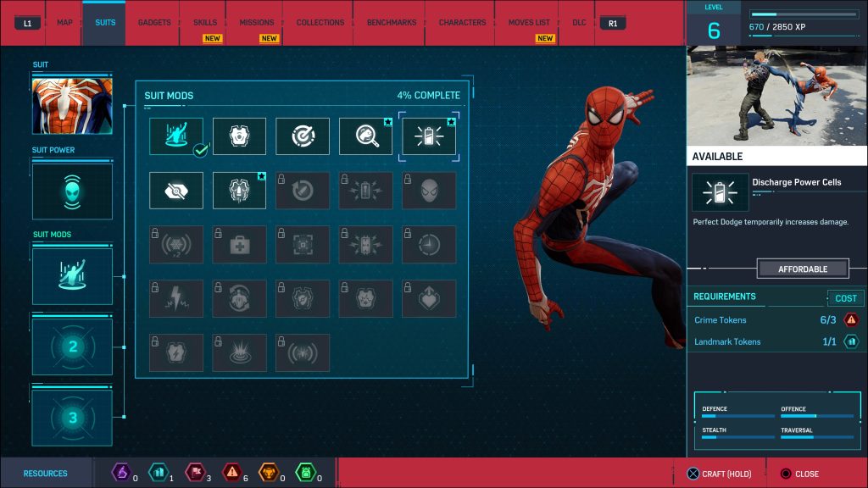Select the Discharge Power Cells mod in grid
Viewport: 868px width, 488px height.
[429, 136]
